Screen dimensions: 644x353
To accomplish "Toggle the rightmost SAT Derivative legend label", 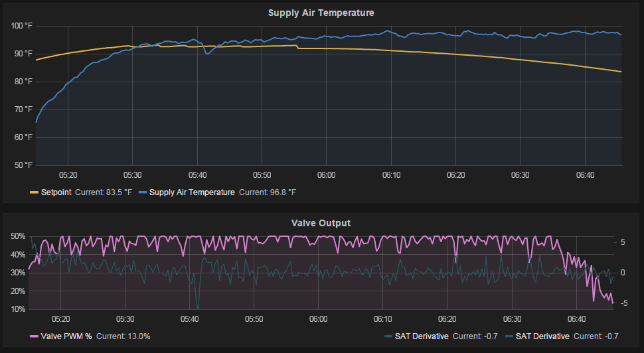I will coord(542,336).
